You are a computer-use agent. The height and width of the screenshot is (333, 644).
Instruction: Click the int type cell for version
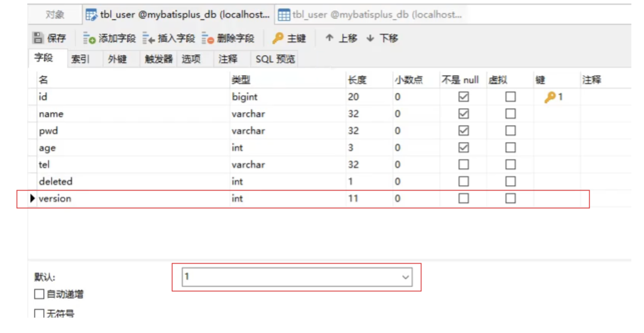288,198
